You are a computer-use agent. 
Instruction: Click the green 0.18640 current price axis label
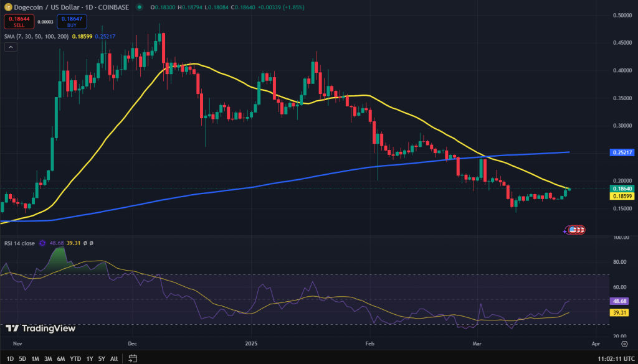(x=621, y=189)
